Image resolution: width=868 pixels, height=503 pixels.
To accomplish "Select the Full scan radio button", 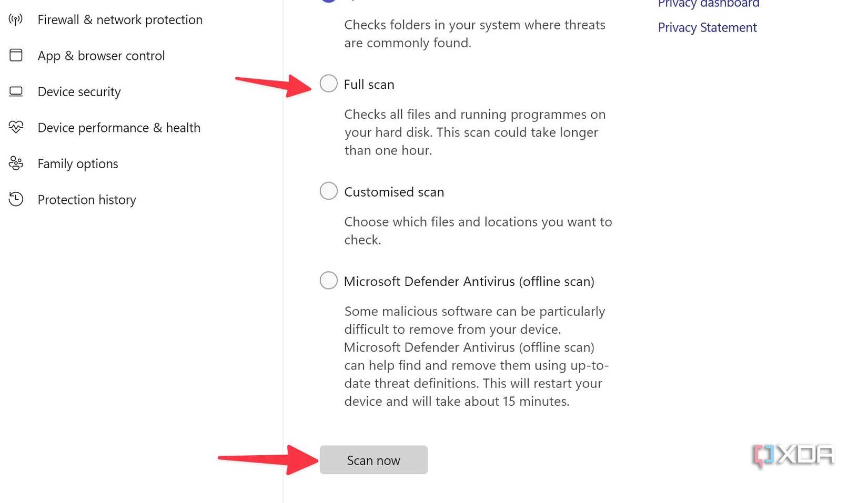I will tap(329, 84).
